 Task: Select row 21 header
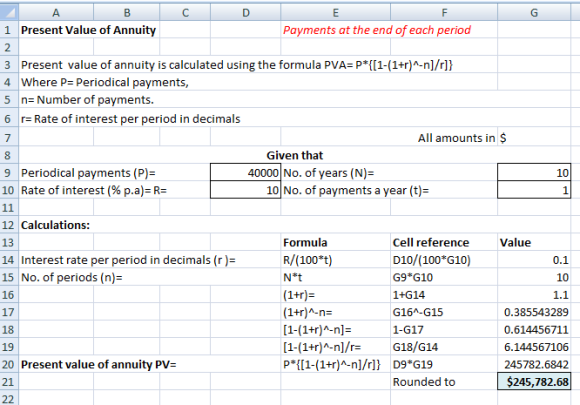coord(9,382)
